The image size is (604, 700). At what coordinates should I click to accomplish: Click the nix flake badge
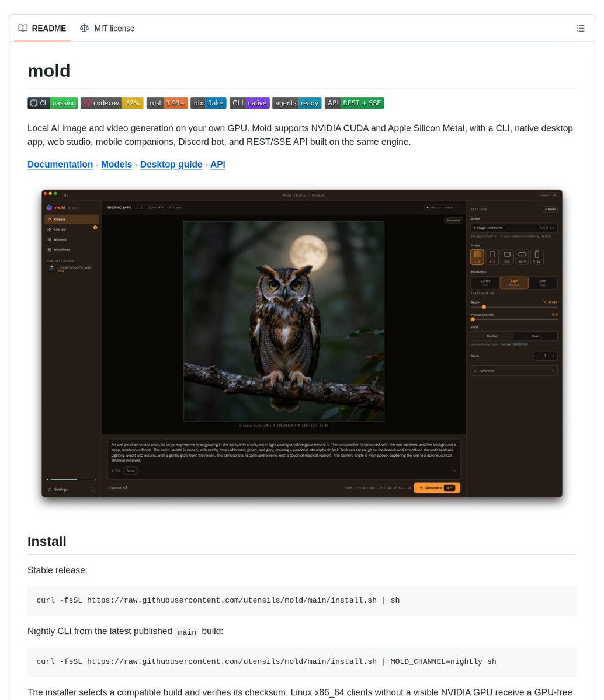point(208,103)
